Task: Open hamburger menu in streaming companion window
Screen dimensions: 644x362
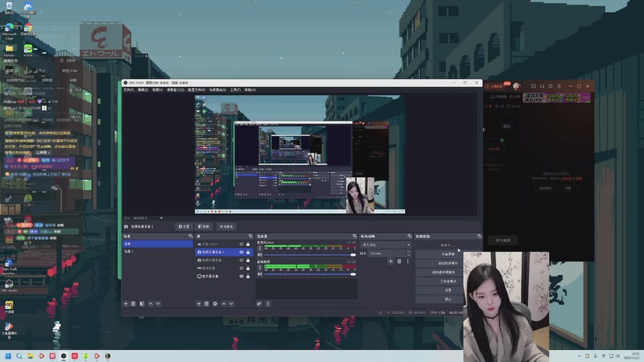Action: coord(559,86)
